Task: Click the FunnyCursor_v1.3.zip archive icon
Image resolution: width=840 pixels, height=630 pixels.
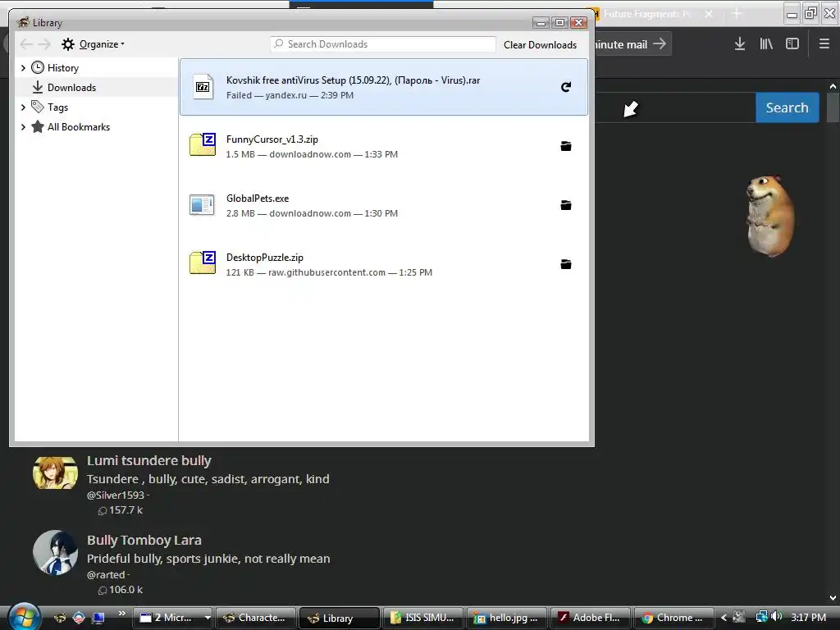Action: 203,144
